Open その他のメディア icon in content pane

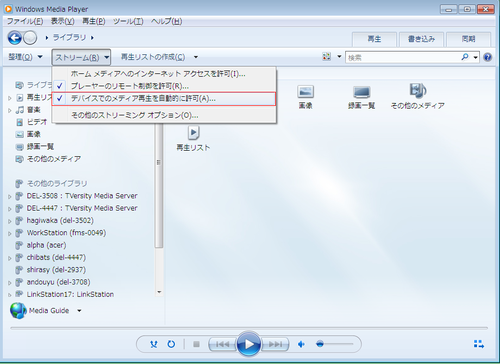418,96
